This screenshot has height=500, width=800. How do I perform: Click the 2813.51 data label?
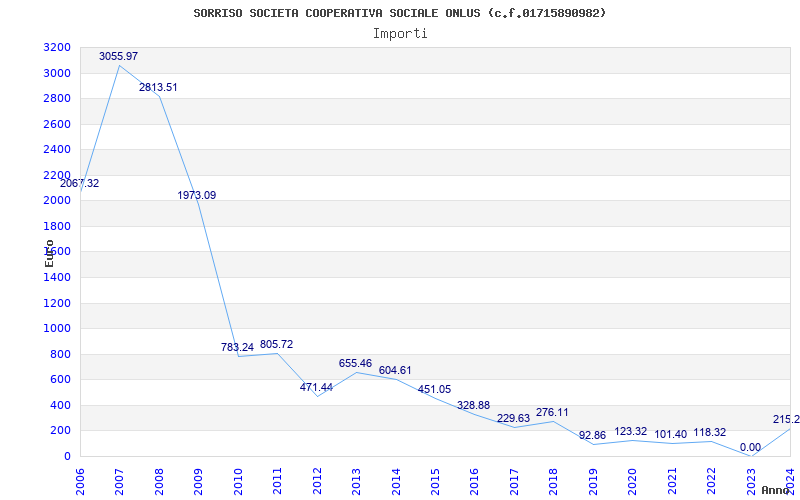click(x=158, y=87)
